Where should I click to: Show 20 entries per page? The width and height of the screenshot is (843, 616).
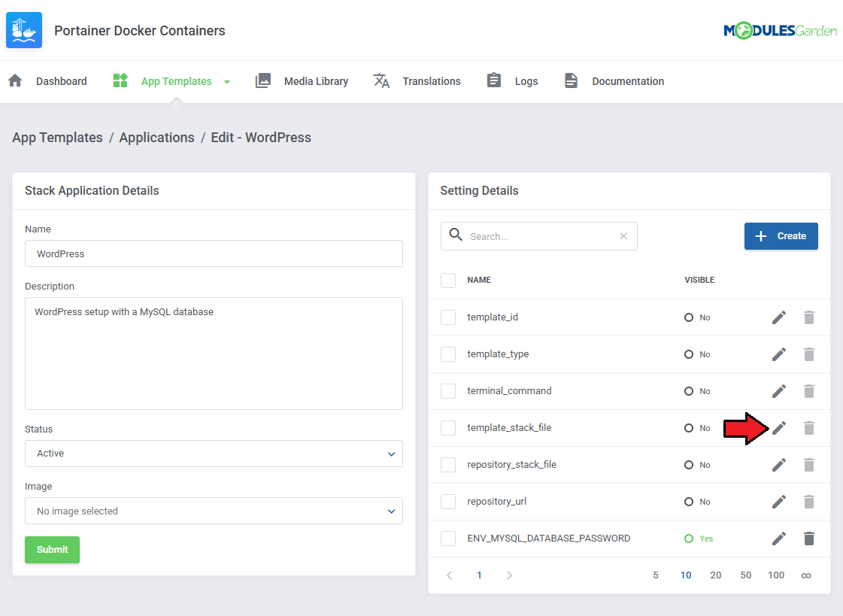(716, 575)
